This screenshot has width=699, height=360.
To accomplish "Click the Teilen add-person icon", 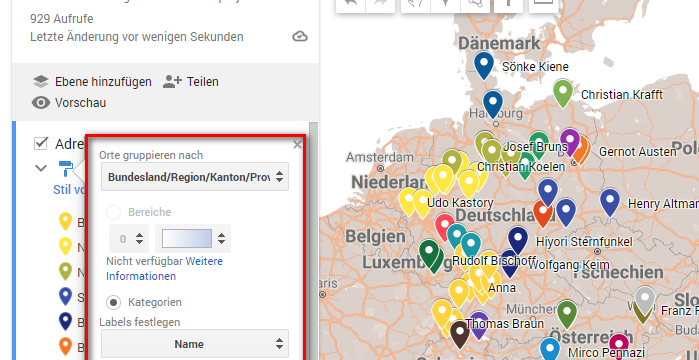I will click(173, 82).
